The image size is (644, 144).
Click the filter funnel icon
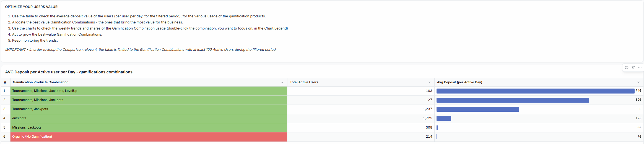tap(633, 68)
